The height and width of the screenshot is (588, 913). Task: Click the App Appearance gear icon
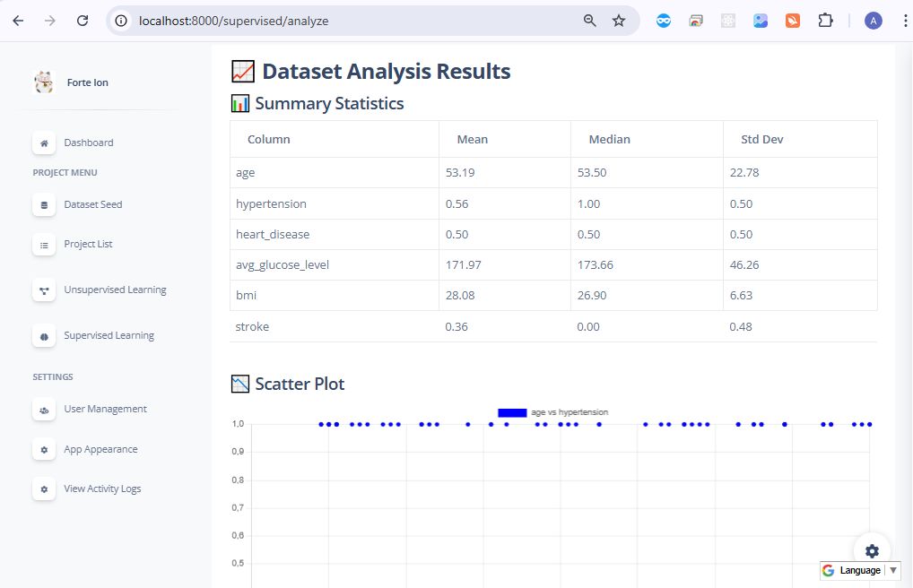click(44, 450)
